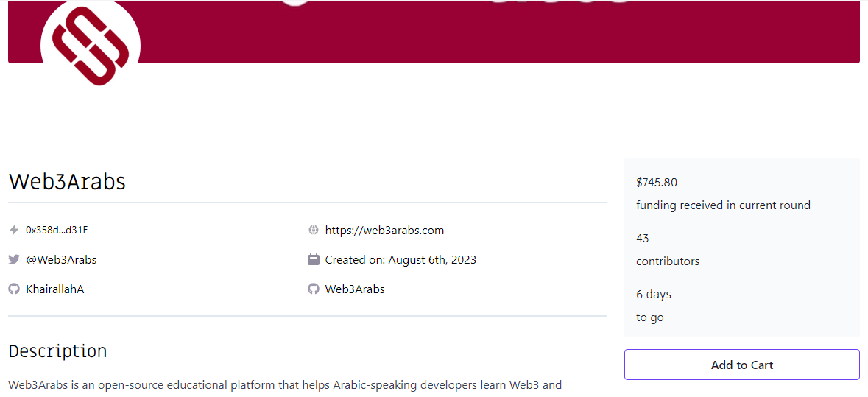Viewport: 868px width, 397px height.
Task: Click the $745.80 funding amount
Action: click(x=657, y=182)
